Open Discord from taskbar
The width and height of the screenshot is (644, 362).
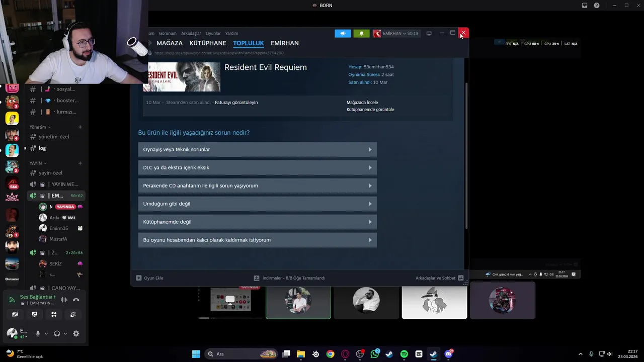[x=448, y=354]
